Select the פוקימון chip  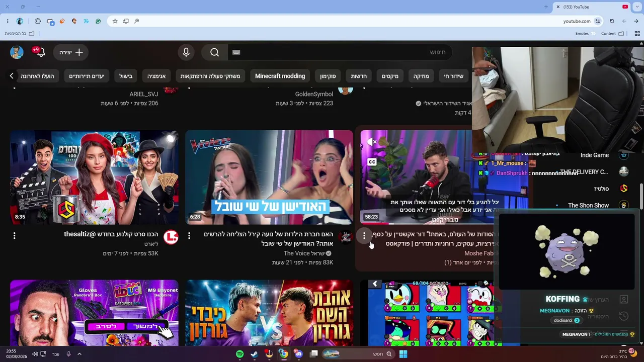click(328, 76)
